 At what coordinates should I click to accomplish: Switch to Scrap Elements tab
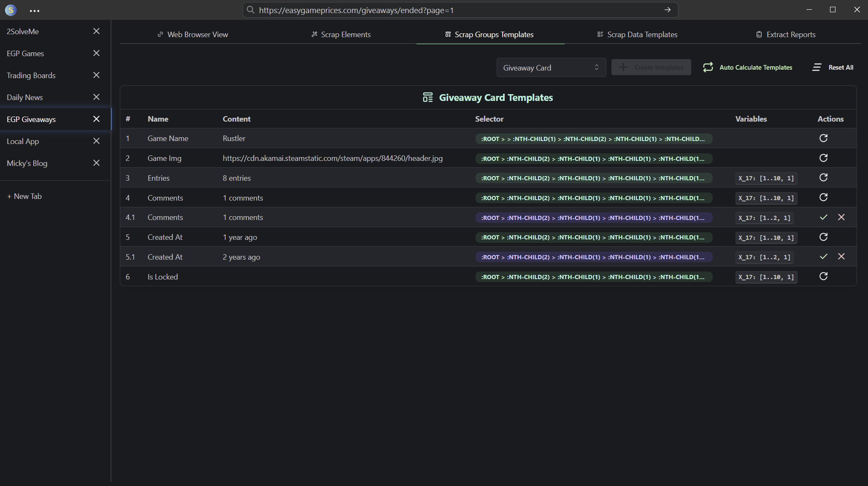click(341, 35)
